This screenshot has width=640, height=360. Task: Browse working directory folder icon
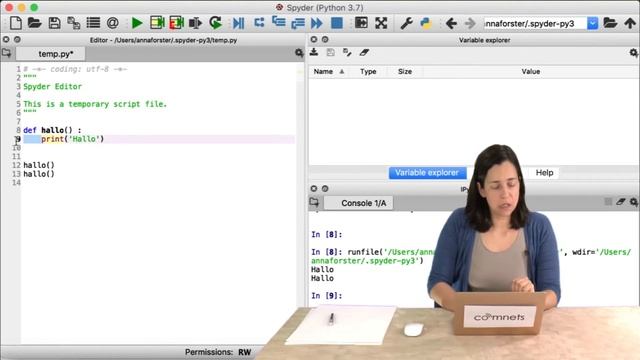coord(610,23)
